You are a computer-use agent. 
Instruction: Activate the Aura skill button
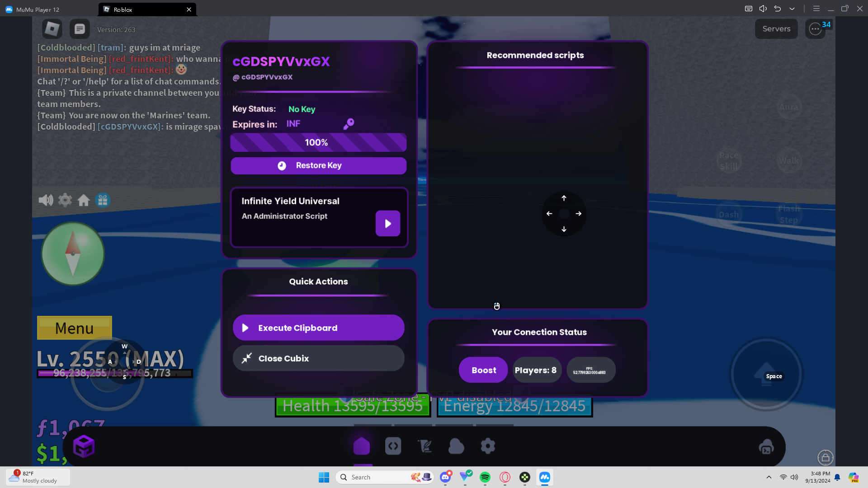click(x=789, y=107)
